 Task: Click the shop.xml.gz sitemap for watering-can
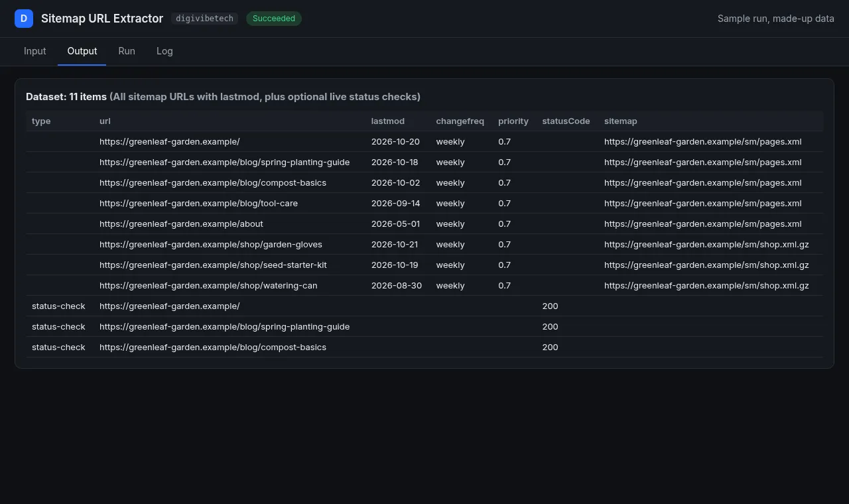[x=706, y=285]
